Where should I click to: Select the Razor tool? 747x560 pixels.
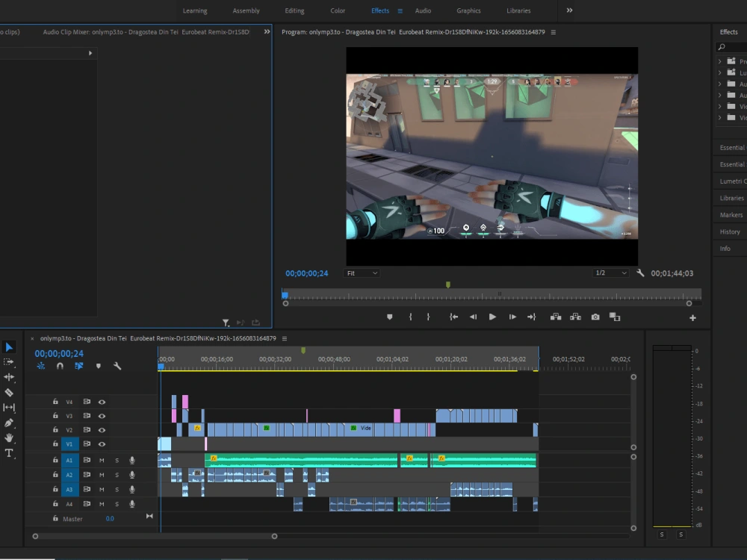pyautogui.click(x=9, y=393)
